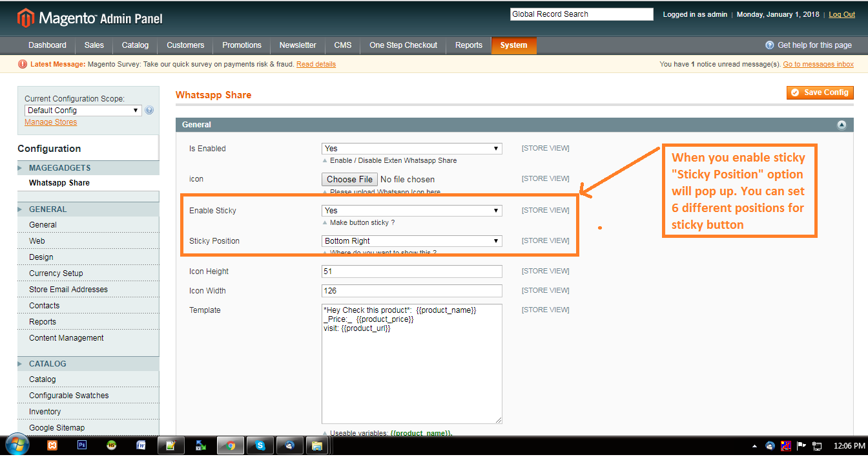This screenshot has height=468, width=868.
Task: Click the taskbar clock showing 12:06 PM
Action: (849, 446)
